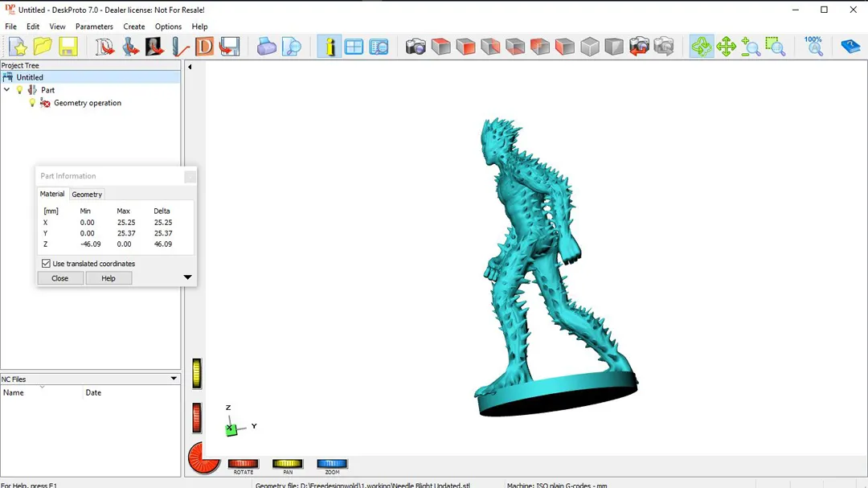Select the cube view with red right face
This screenshot has width=868, height=488.
tap(490, 47)
